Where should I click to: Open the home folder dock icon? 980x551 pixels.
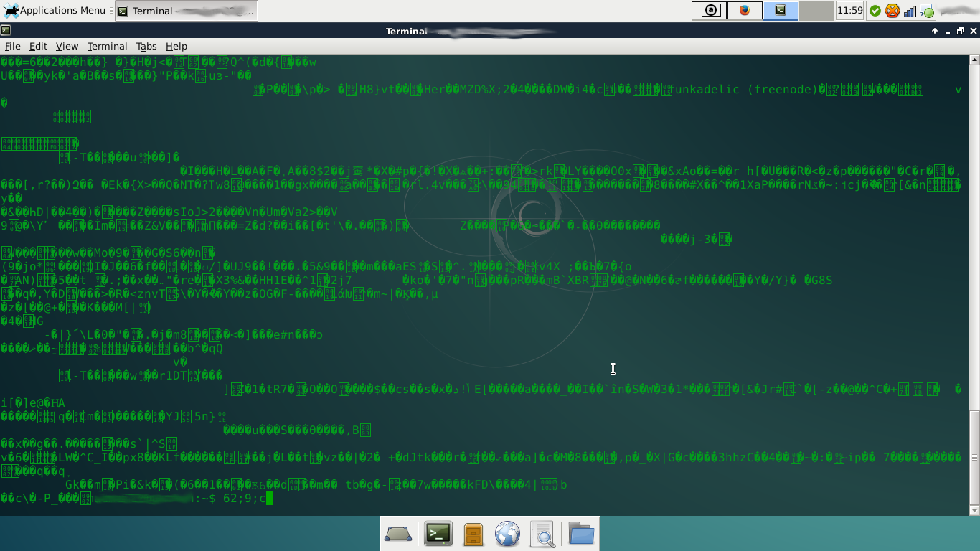click(x=581, y=534)
